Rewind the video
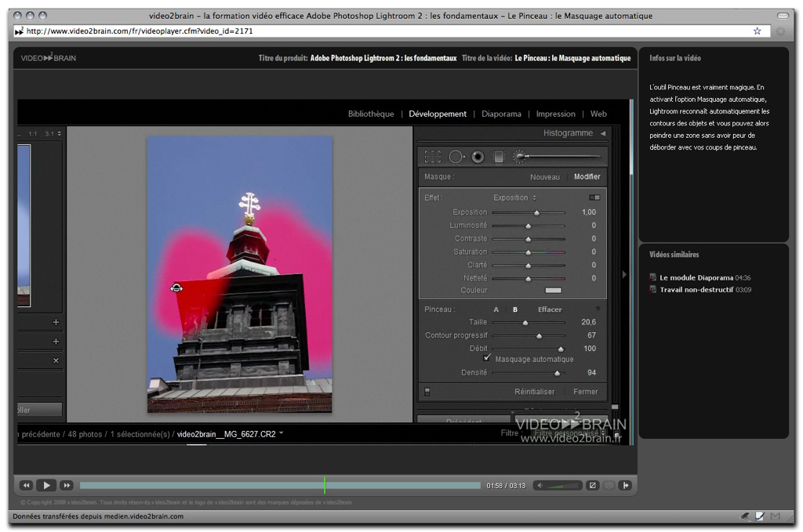This screenshot has width=803, height=532. [x=26, y=485]
